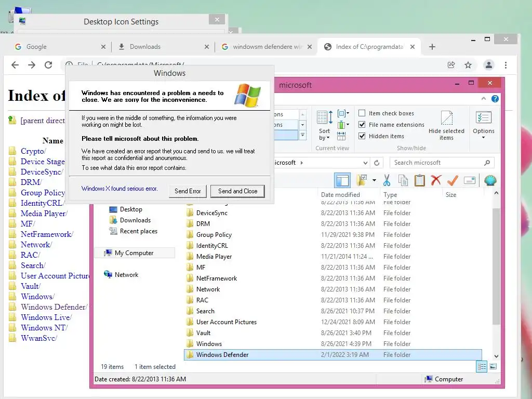
Task: Click the Paste clipboard icon in Explorer toolbar
Action: (420, 180)
